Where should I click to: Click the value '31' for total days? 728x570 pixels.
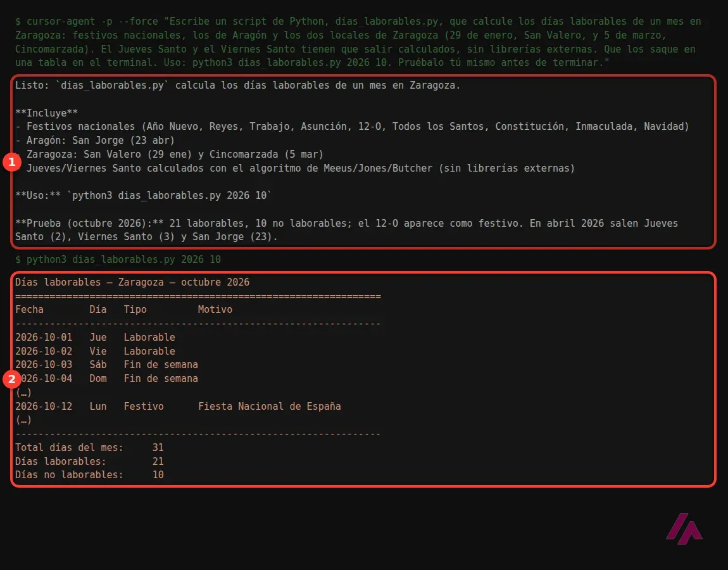pos(158,448)
